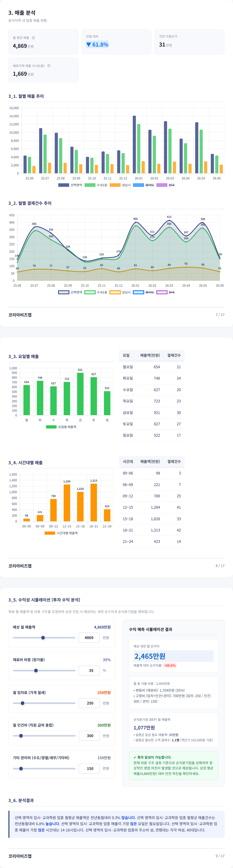Click the 금요일 row in weekday table

[152, 412]
